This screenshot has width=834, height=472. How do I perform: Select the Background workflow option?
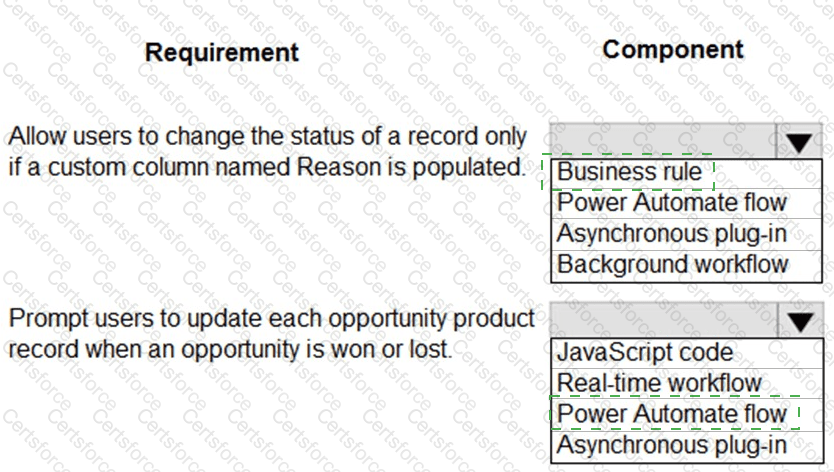672,264
